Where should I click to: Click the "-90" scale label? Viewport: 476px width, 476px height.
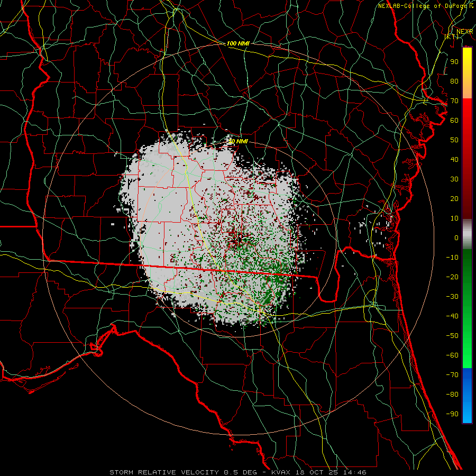point(452,414)
